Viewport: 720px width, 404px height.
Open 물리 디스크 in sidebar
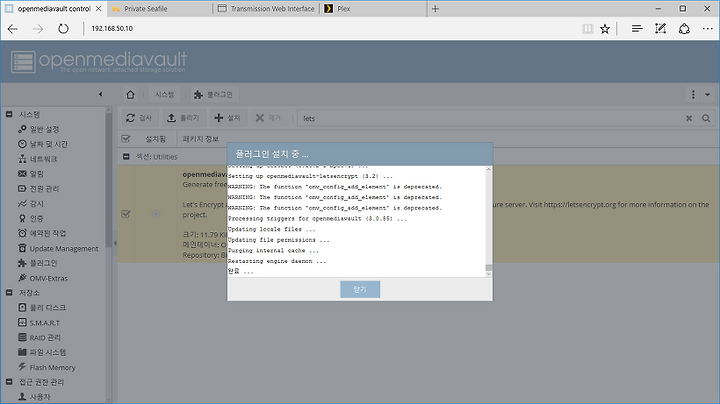[42, 308]
